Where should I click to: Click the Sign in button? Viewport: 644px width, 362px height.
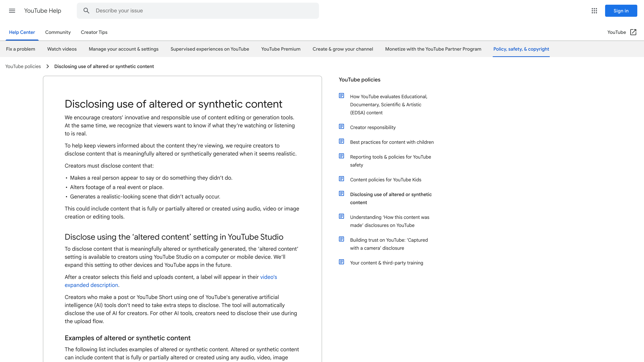pyautogui.click(x=621, y=11)
